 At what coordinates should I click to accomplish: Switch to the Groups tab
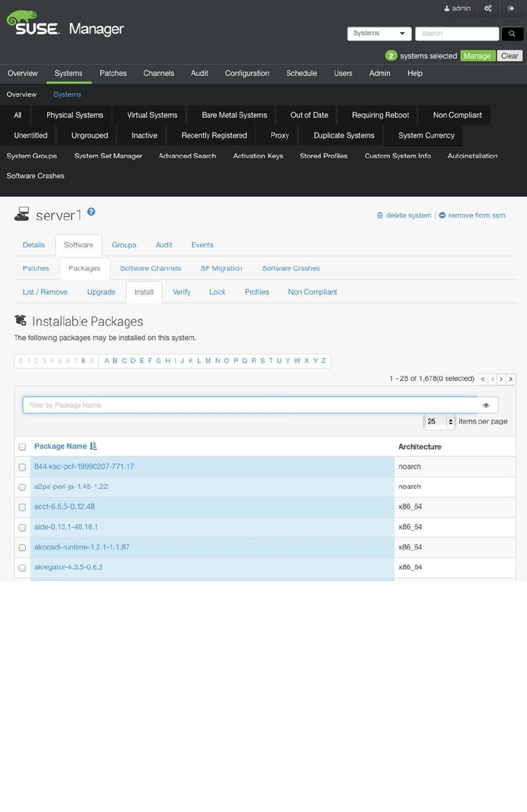[x=124, y=245]
